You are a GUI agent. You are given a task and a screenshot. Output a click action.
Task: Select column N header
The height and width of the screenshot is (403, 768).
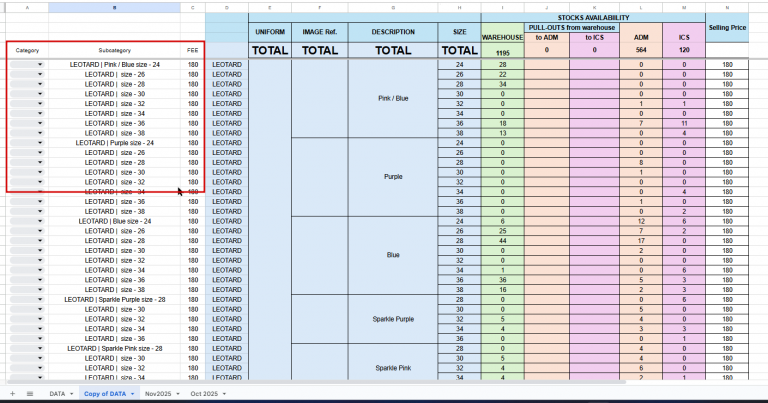click(727, 8)
